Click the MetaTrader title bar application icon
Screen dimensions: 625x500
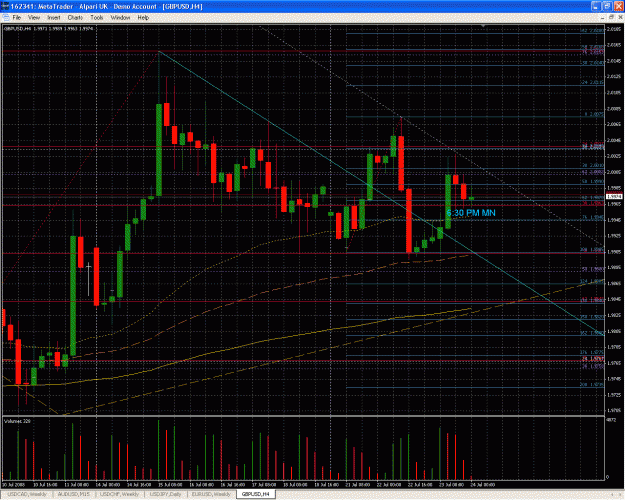point(5,6)
